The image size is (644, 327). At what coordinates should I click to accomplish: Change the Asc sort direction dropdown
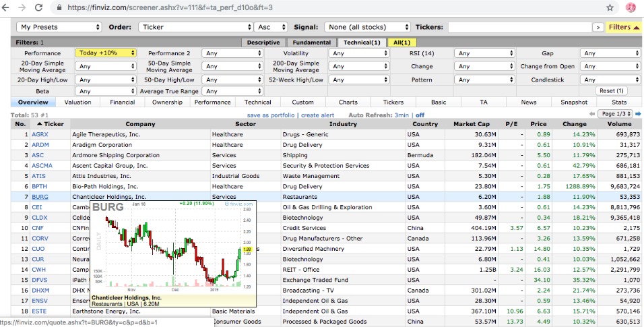(271, 27)
